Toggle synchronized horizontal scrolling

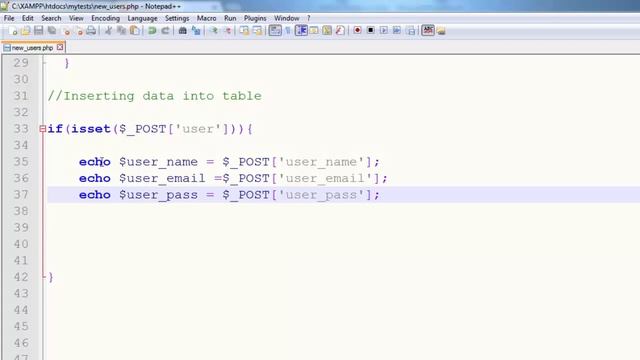click(x=257, y=31)
